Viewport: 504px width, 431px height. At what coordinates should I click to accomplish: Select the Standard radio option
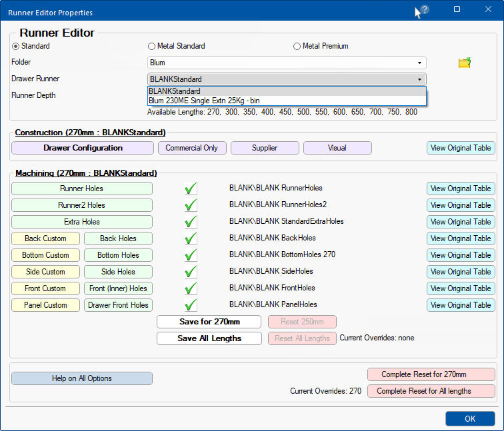(x=31, y=46)
